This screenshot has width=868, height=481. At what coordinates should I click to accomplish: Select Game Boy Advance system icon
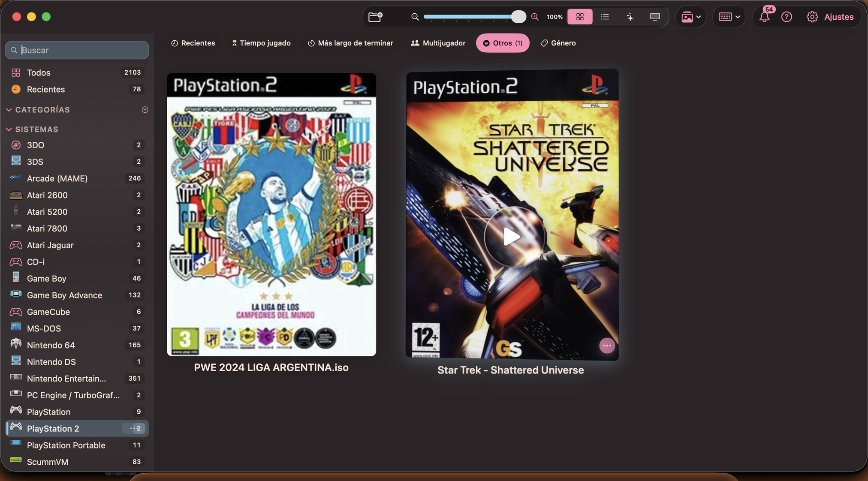16,295
